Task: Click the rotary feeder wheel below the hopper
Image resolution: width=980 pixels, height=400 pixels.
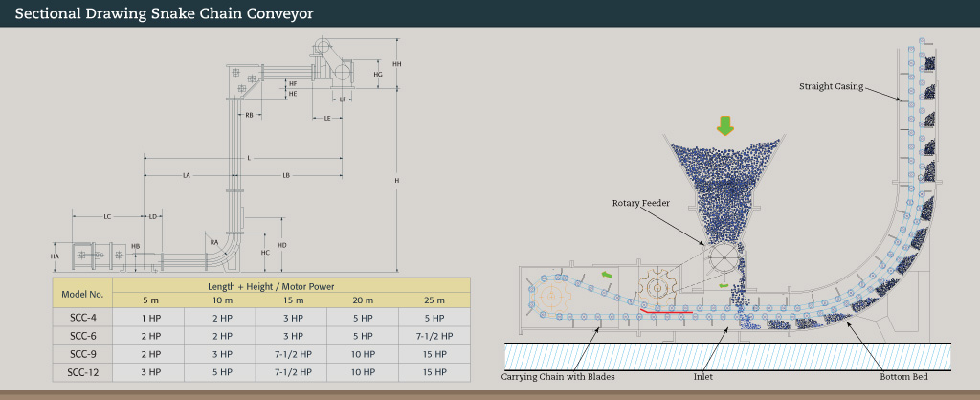Action: tap(724, 258)
